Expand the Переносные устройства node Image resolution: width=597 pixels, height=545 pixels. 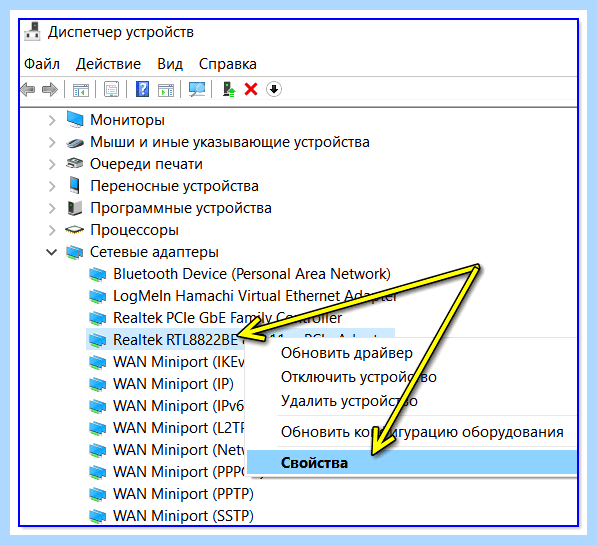[x=52, y=186]
